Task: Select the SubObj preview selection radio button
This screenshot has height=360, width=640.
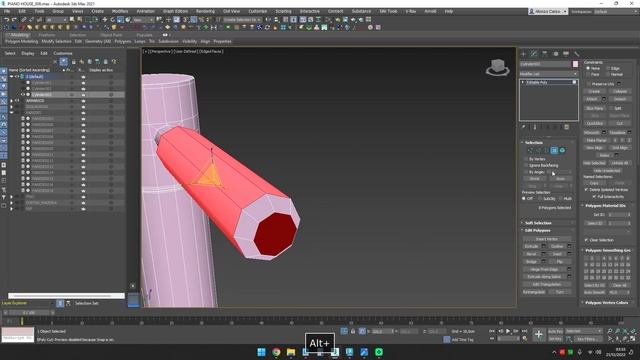Action: tap(540, 198)
